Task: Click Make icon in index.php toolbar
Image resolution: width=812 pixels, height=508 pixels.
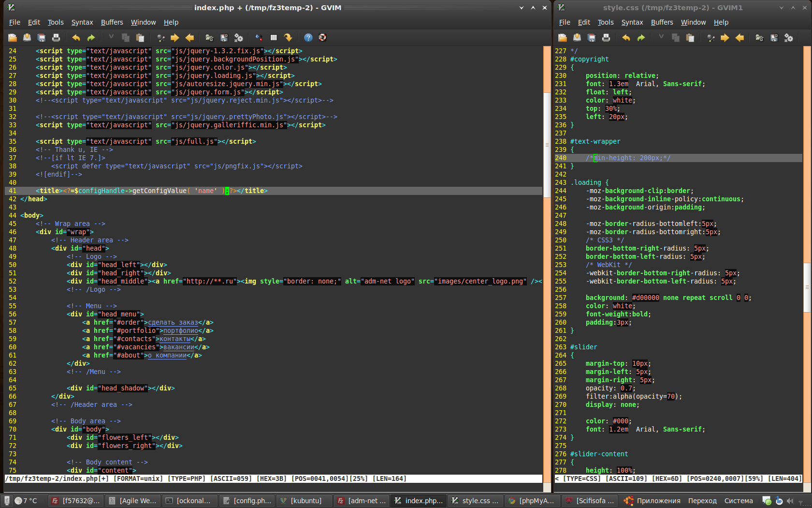Action: pyautogui.click(x=259, y=38)
